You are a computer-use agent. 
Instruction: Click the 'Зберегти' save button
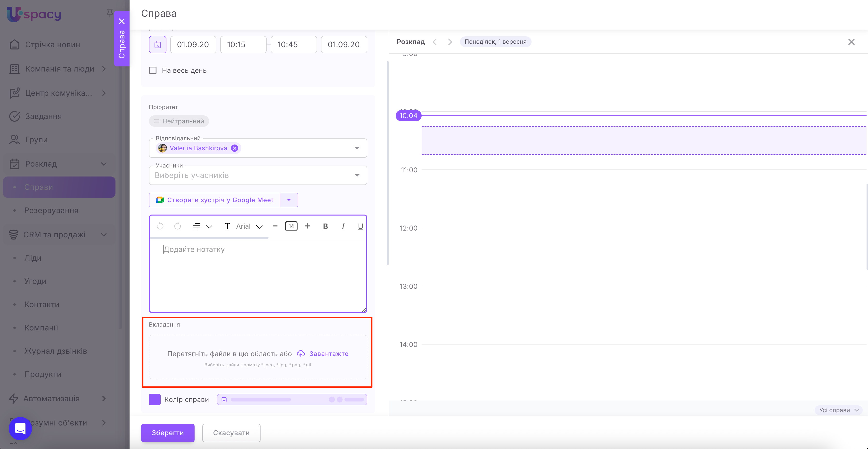[167, 433]
